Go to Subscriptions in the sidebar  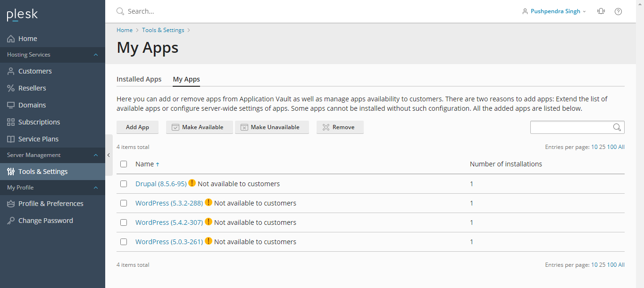coord(52,122)
